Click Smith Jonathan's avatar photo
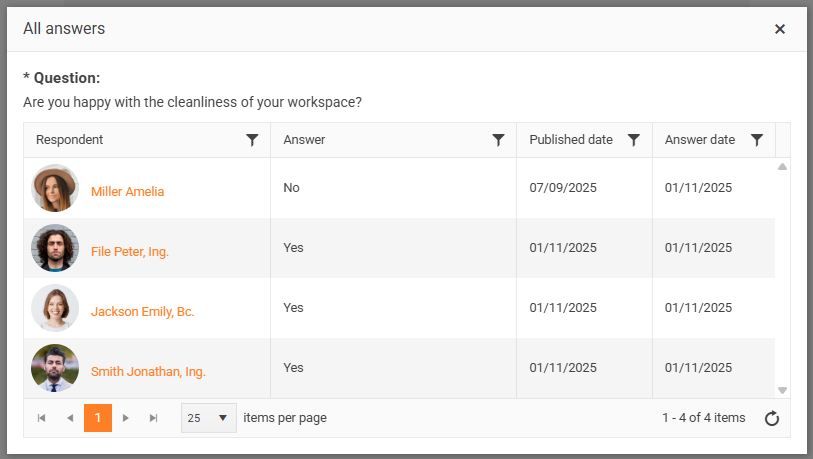The width and height of the screenshot is (813, 459). pyautogui.click(x=55, y=368)
